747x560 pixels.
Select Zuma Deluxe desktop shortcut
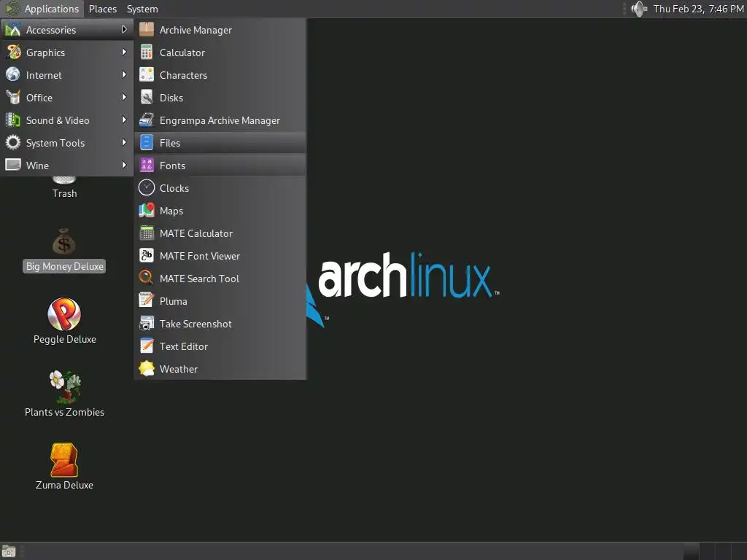pyautogui.click(x=64, y=467)
